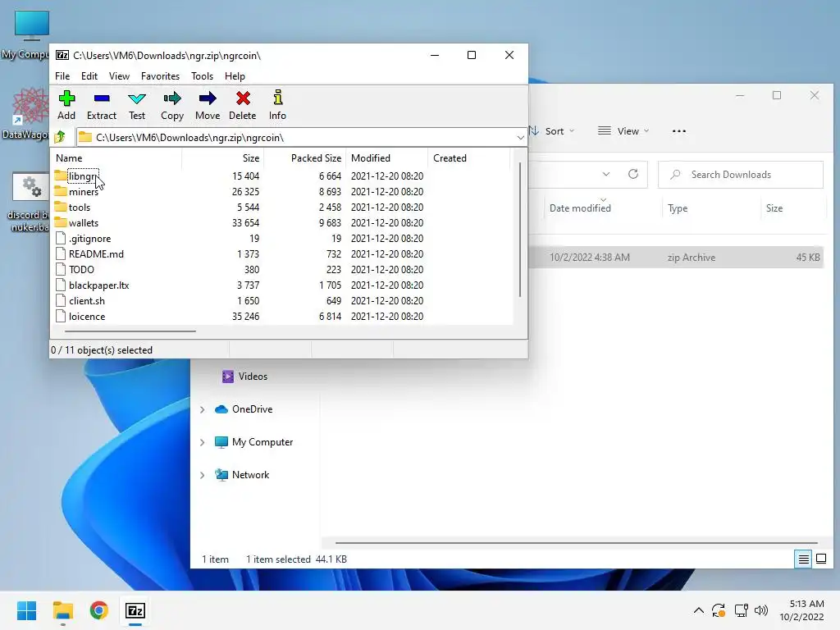Select the tools folder icon

61,206
